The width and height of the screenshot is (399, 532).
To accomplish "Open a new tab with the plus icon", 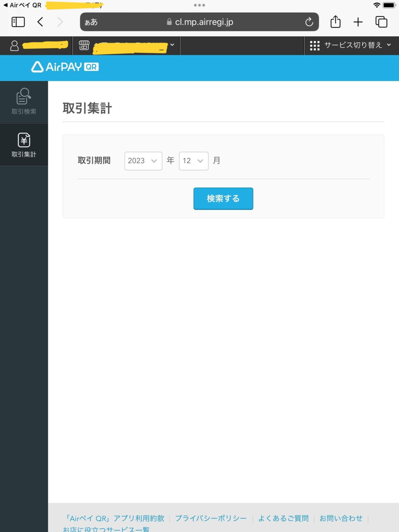I will (358, 21).
